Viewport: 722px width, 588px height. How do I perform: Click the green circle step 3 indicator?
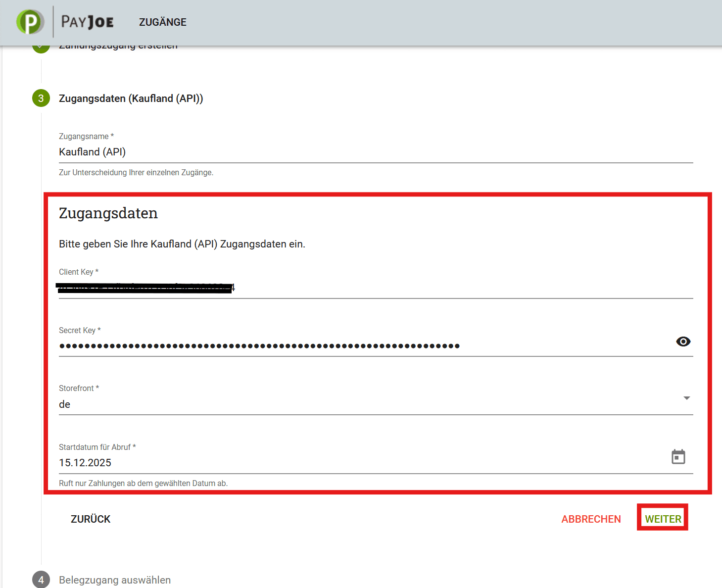coord(41,98)
